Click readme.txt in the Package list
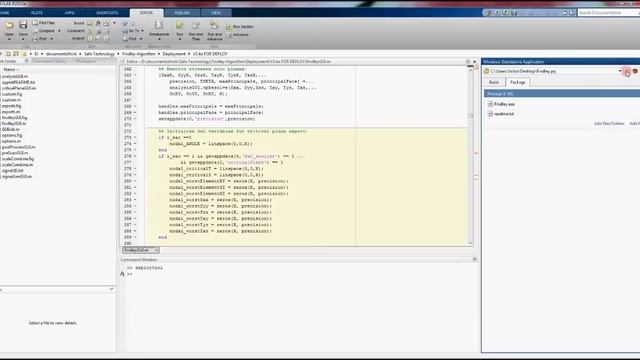The width and height of the screenshot is (640, 360). pyautogui.click(x=500, y=114)
